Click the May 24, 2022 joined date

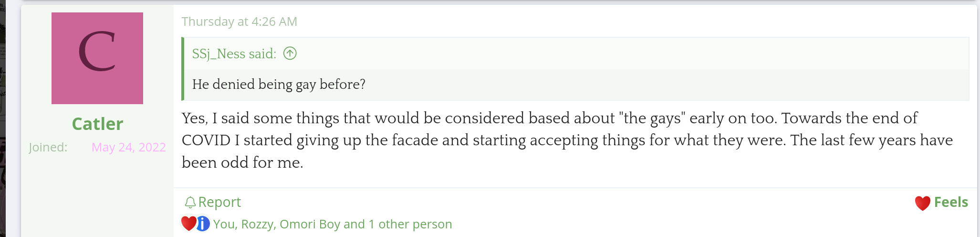[128, 147]
